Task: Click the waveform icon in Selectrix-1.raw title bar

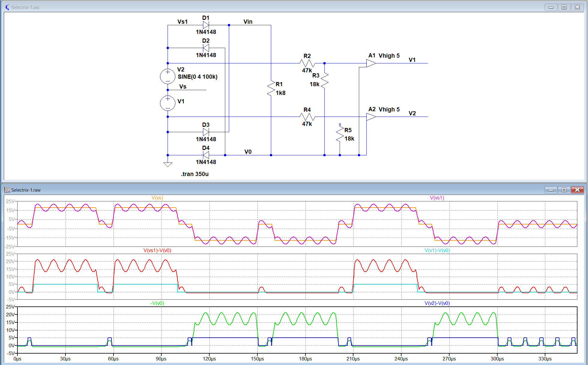Action: click(7, 190)
